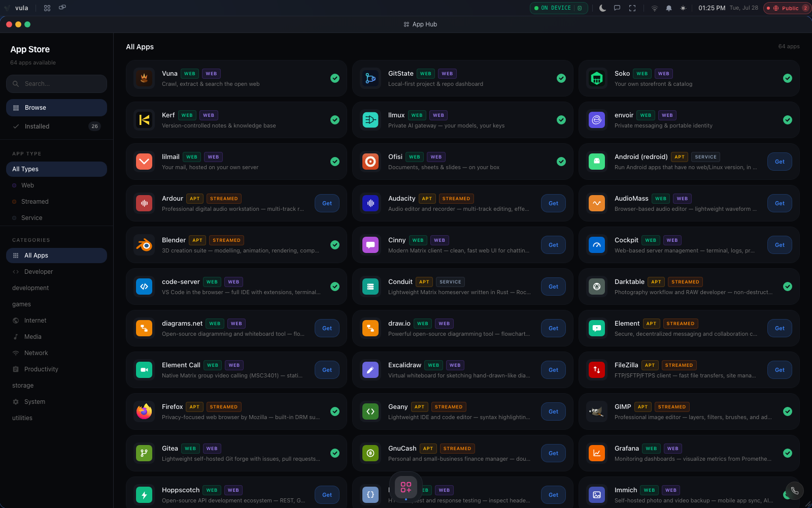Get the Audacity app
The width and height of the screenshot is (812, 508).
(x=553, y=203)
